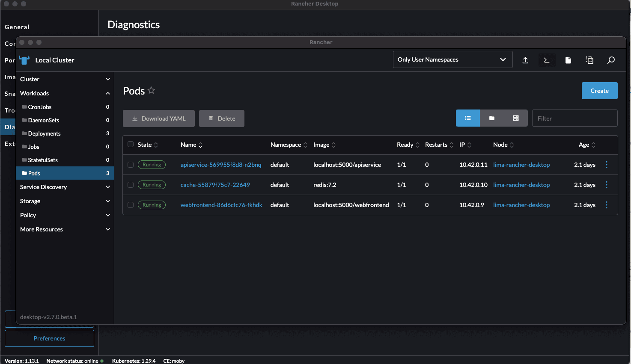The image size is (631, 364).
Task: Click the pod Filter input field
Action: point(574,118)
